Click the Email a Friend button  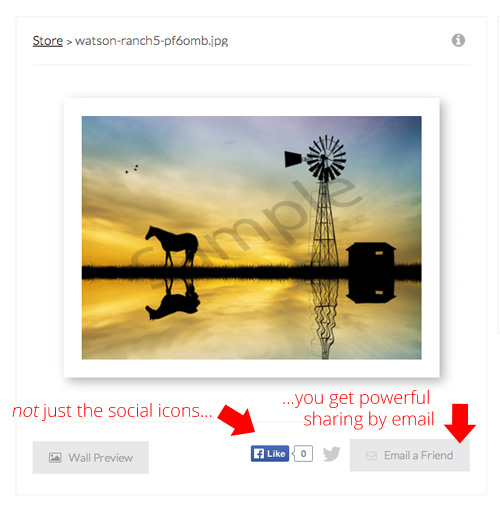(409, 455)
